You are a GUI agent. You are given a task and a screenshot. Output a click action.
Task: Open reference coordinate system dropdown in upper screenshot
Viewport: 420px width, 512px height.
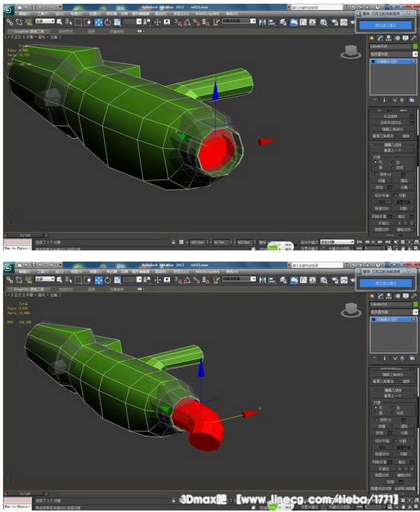[133, 22]
